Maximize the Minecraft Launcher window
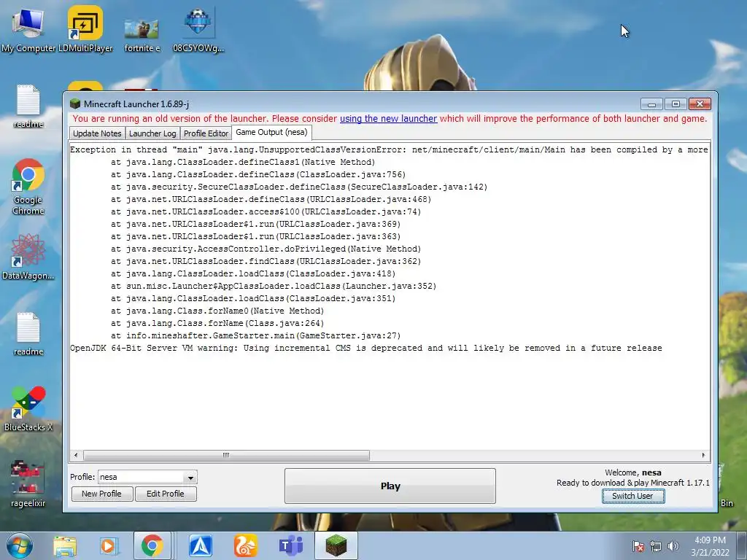 tap(676, 104)
